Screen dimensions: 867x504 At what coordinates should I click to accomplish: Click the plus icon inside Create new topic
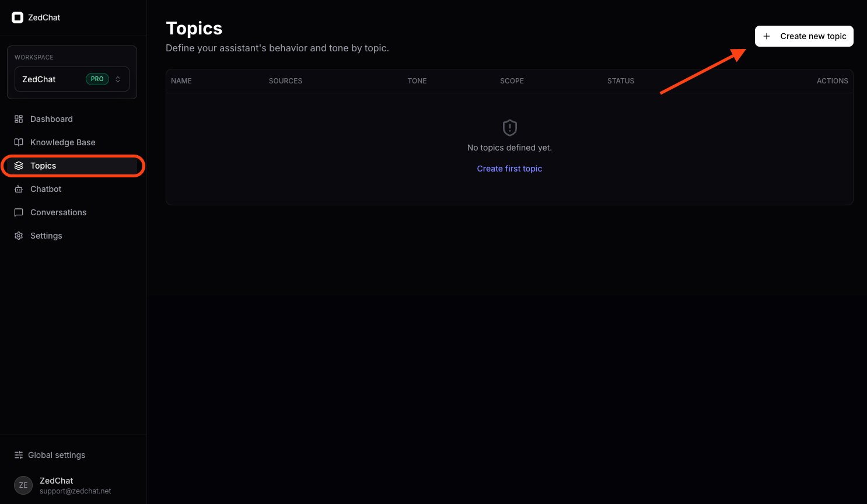click(766, 36)
